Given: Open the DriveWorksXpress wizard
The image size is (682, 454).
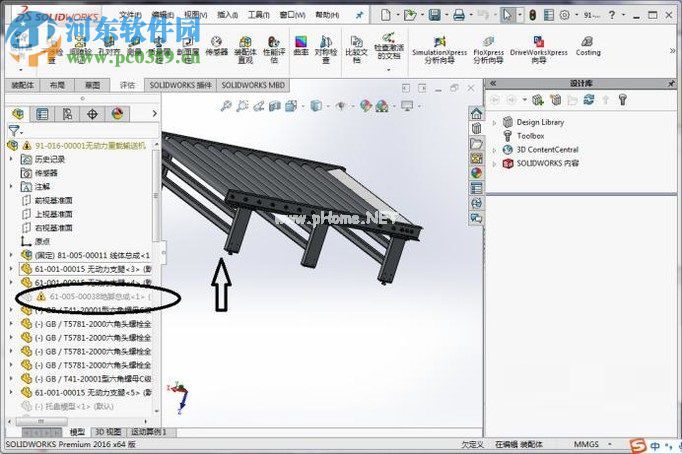Looking at the screenshot, I should pyautogui.click(x=538, y=50).
